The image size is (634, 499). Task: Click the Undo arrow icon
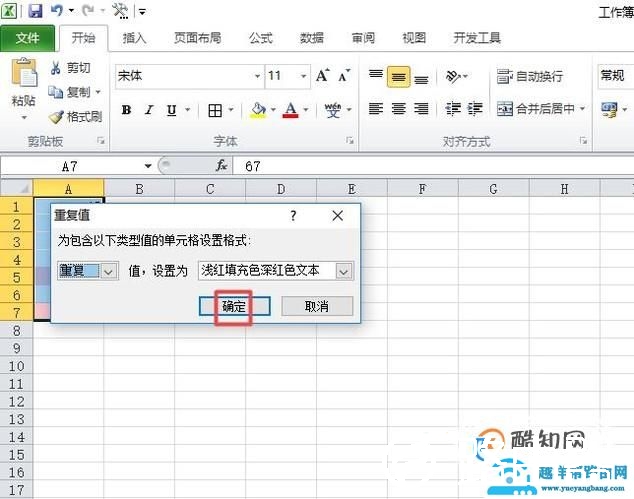click(x=57, y=11)
